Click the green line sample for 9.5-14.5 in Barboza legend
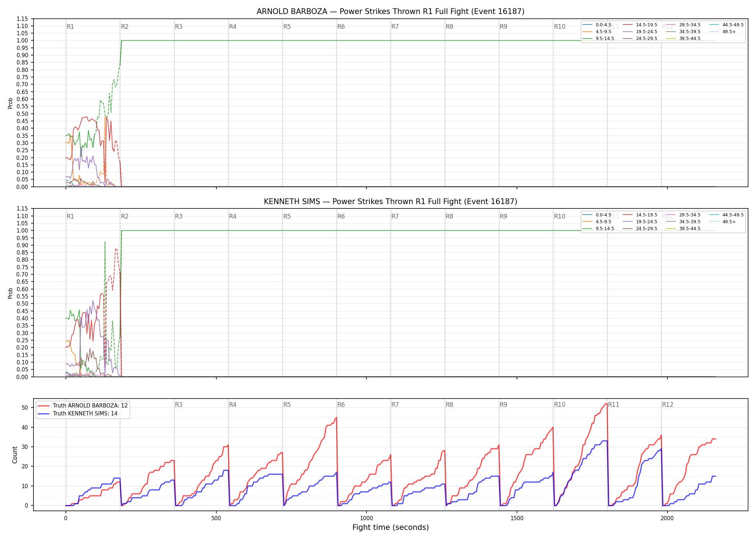 [x=588, y=39]
